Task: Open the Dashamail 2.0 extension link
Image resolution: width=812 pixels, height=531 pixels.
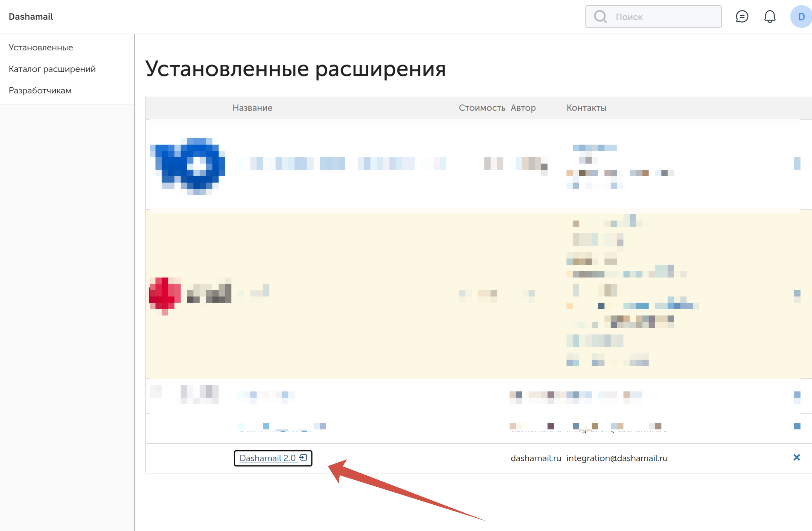Action: pyautogui.click(x=273, y=458)
